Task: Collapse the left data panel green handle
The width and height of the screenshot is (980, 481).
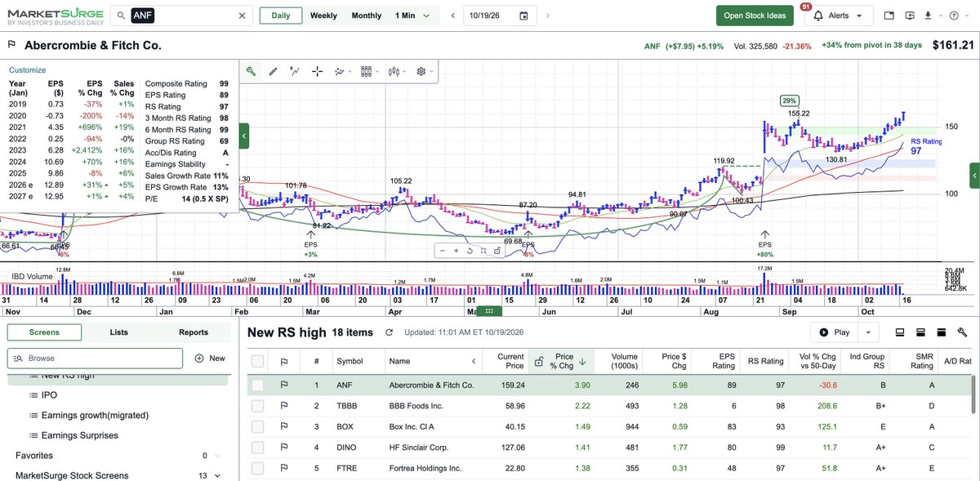Action: click(243, 135)
